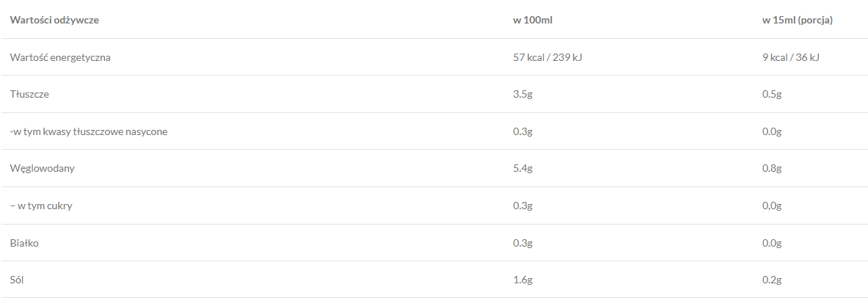The height and width of the screenshot is (298, 868).
Task: Select the "Sól" row label
Action: pyautogui.click(x=18, y=280)
